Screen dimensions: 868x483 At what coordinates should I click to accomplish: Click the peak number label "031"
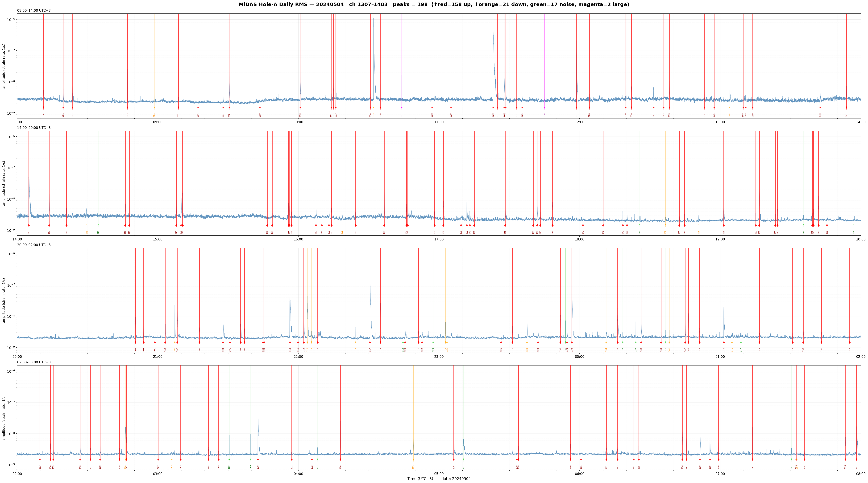654,115
